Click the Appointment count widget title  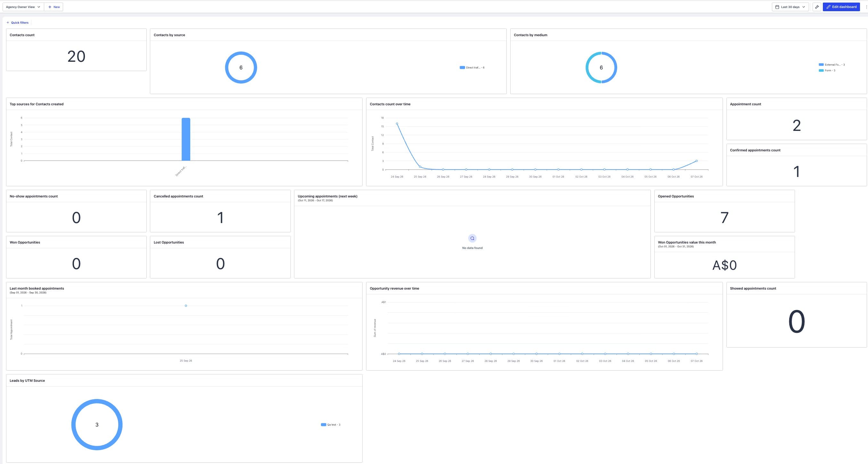(x=745, y=104)
